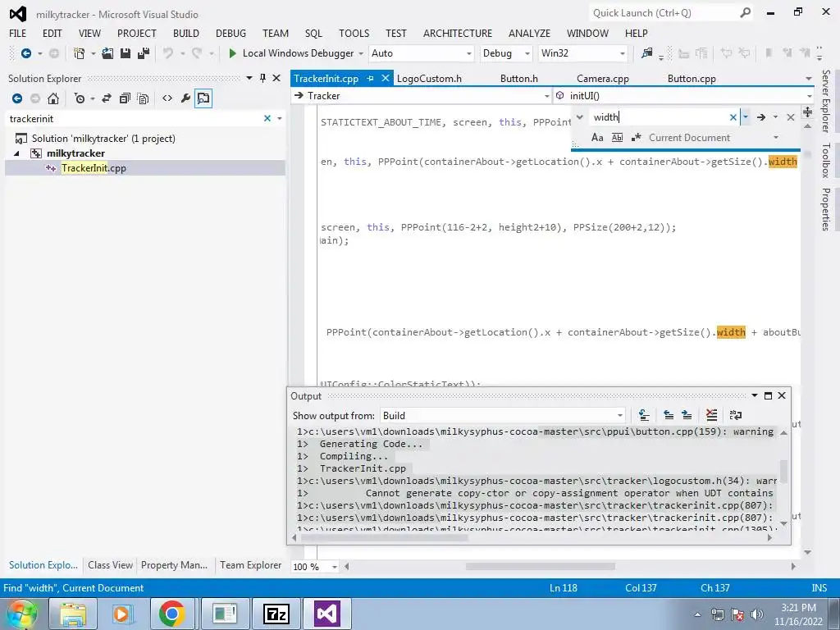
Task: Select Solution 'milkytracker' root node
Action: 103,138
